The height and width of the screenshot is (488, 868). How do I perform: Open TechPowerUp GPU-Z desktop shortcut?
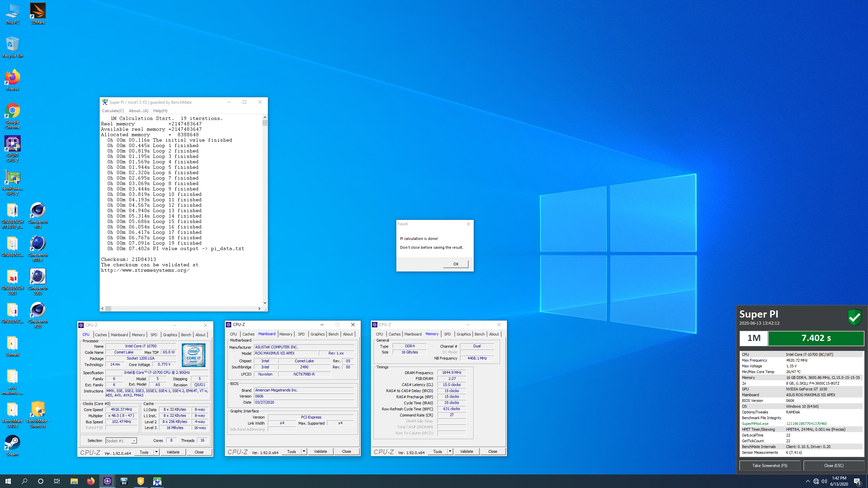point(12,182)
